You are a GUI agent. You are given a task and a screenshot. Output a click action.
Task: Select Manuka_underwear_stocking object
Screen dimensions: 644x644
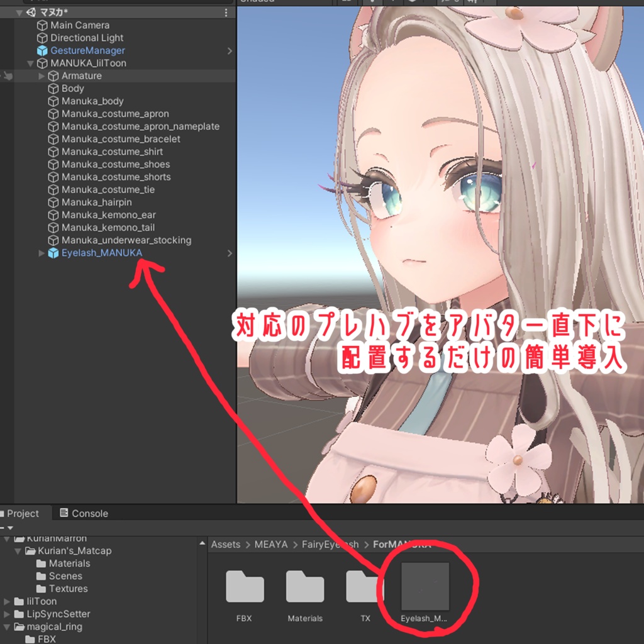click(x=126, y=241)
